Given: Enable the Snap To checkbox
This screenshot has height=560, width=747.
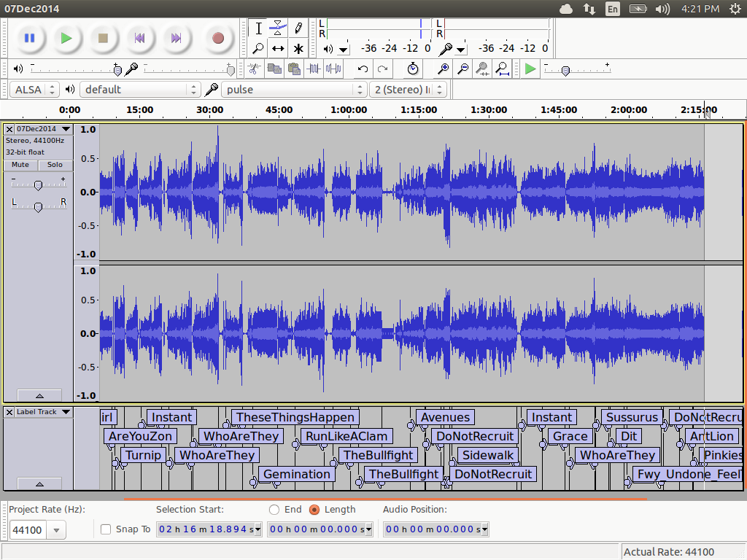Looking at the screenshot, I should pos(106,529).
